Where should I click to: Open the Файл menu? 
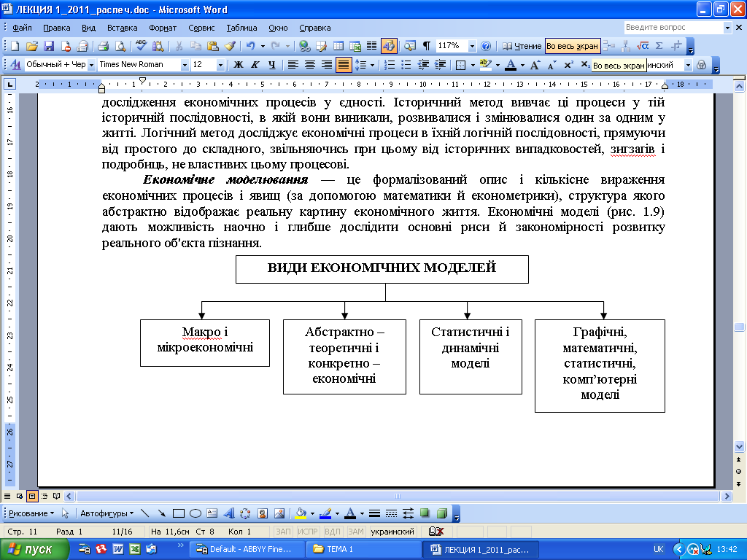(x=22, y=28)
